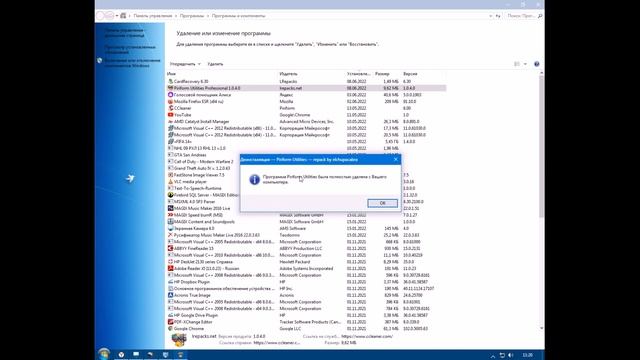Click Программы и компоненты breadcrumb

pos(238,16)
